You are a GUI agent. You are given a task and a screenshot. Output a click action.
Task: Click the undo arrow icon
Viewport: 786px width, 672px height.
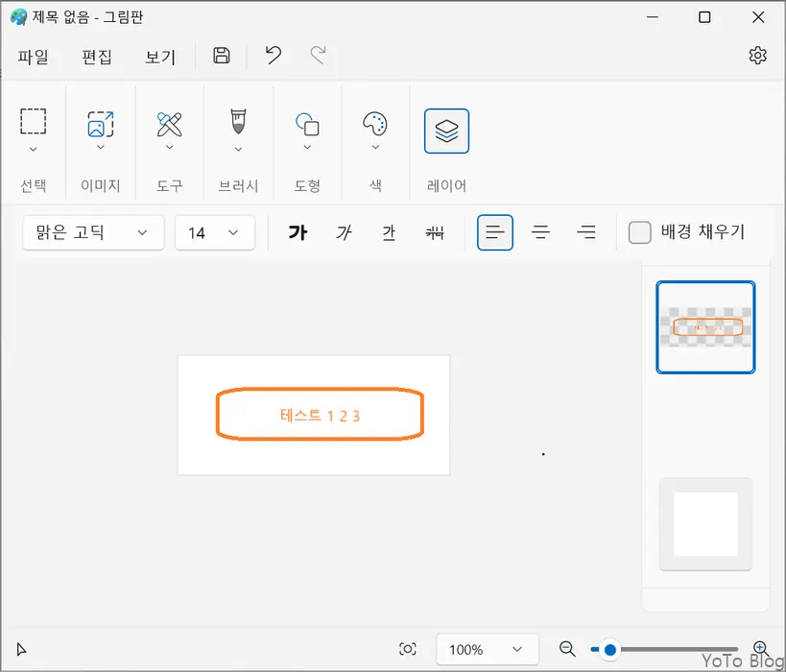(x=274, y=56)
